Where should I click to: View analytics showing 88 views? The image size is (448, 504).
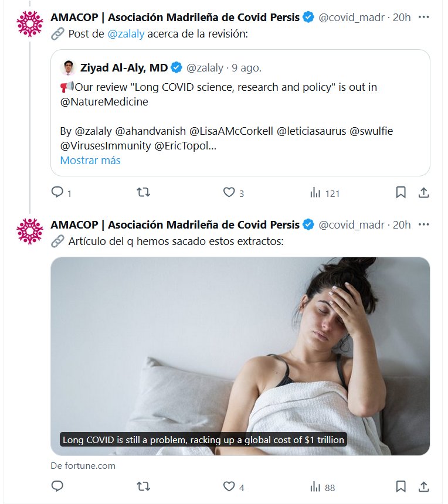tap(315, 486)
